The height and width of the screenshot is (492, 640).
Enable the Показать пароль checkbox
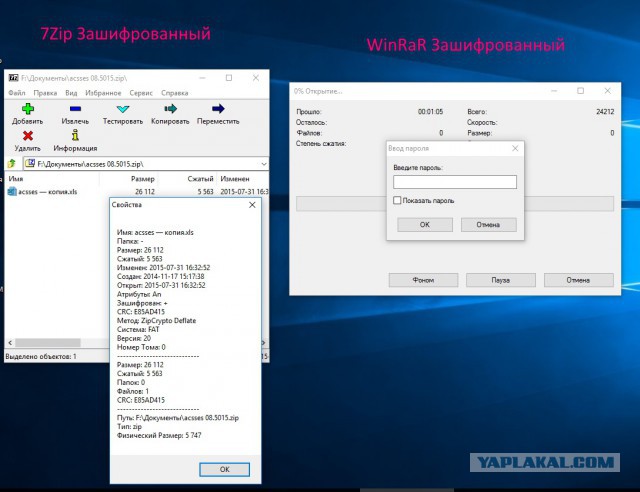pyautogui.click(x=397, y=200)
